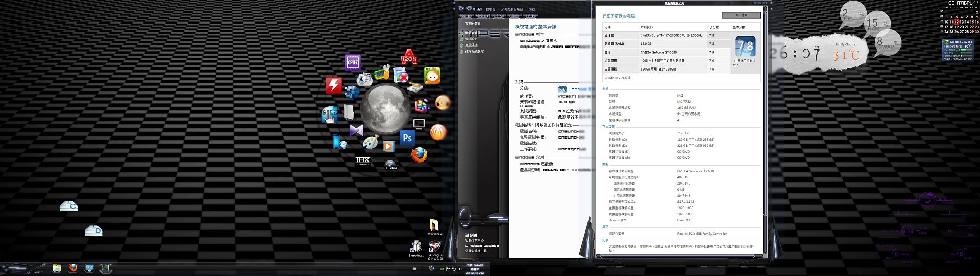980x276 pixels.
Task: Click Firefox on the taskbar
Action: point(73,268)
